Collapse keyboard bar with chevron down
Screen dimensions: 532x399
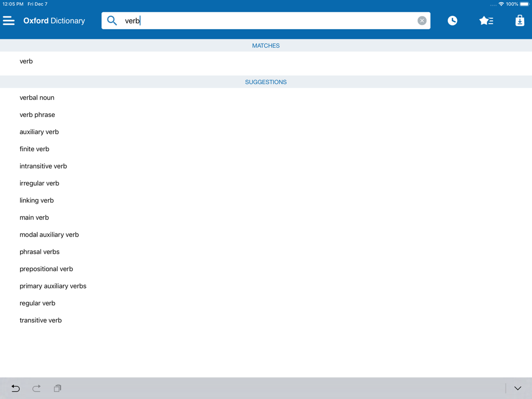518,388
